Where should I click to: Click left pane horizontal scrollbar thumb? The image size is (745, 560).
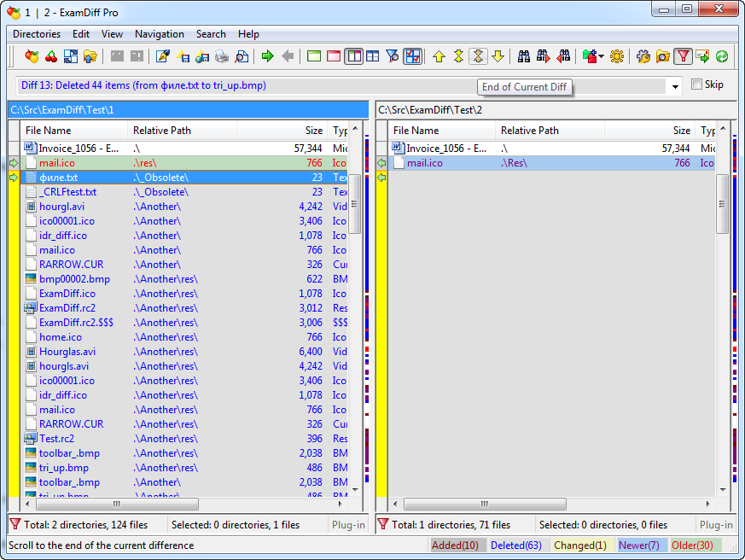tap(118, 504)
